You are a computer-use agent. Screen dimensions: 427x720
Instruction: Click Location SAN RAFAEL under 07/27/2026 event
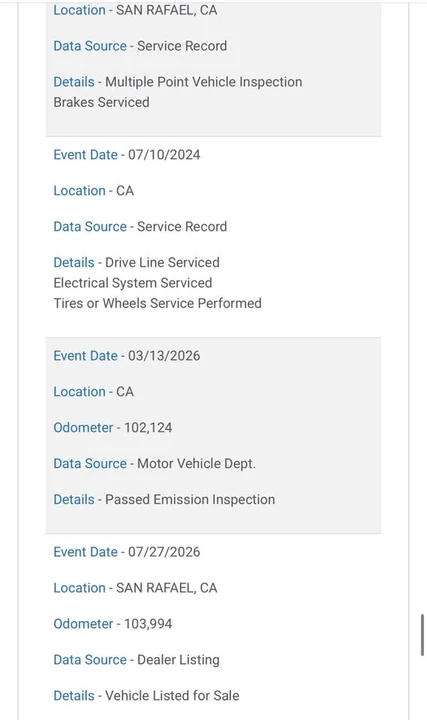(135, 588)
